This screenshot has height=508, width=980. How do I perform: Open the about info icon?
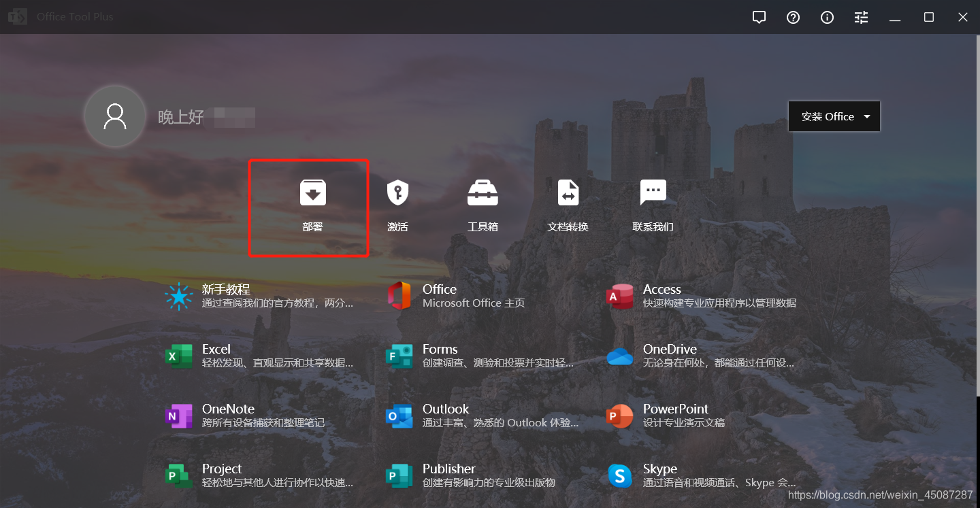pos(827,18)
